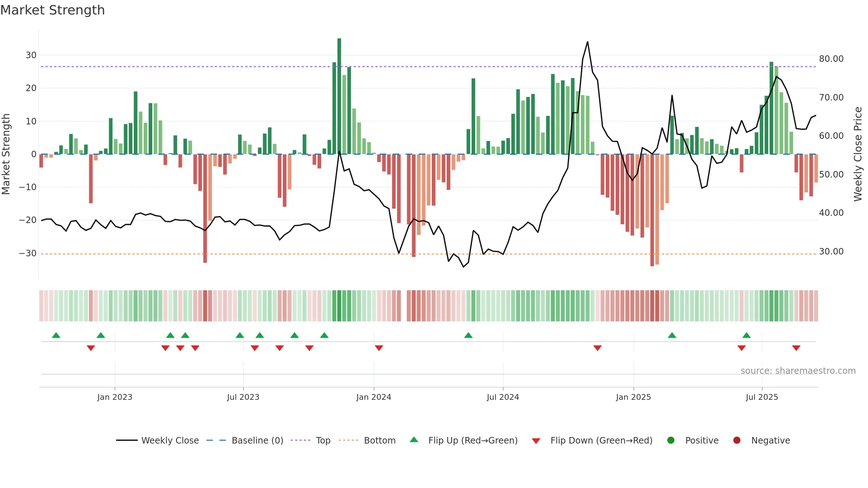This screenshot has width=868, height=488.
Task: Toggle the Bottom legend entry
Action: coord(367,440)
